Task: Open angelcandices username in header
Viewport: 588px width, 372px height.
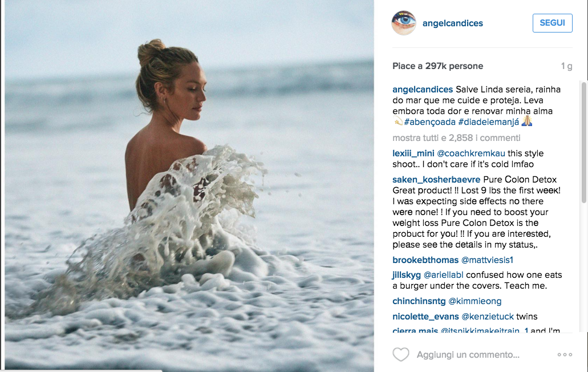Action: [x=453, y=23]
